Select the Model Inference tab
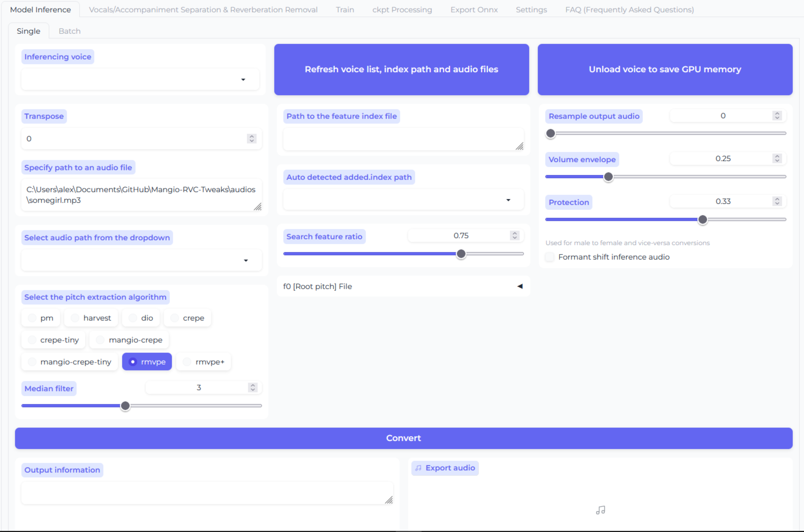 [40, 9]
